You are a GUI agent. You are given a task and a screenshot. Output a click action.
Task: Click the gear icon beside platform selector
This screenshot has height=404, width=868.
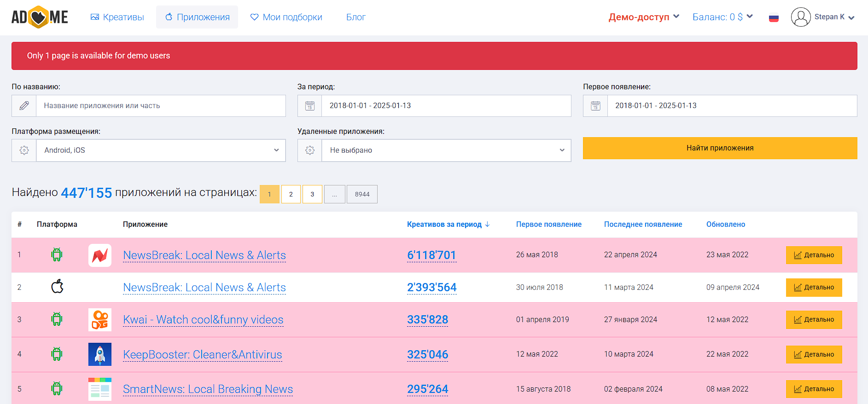pyautogui.click(x=24, y=150)
